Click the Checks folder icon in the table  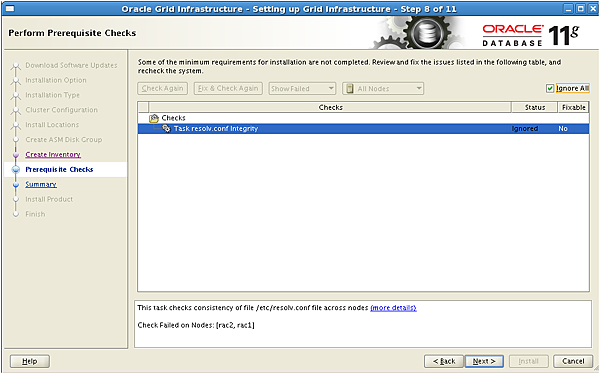coord(154,118)
